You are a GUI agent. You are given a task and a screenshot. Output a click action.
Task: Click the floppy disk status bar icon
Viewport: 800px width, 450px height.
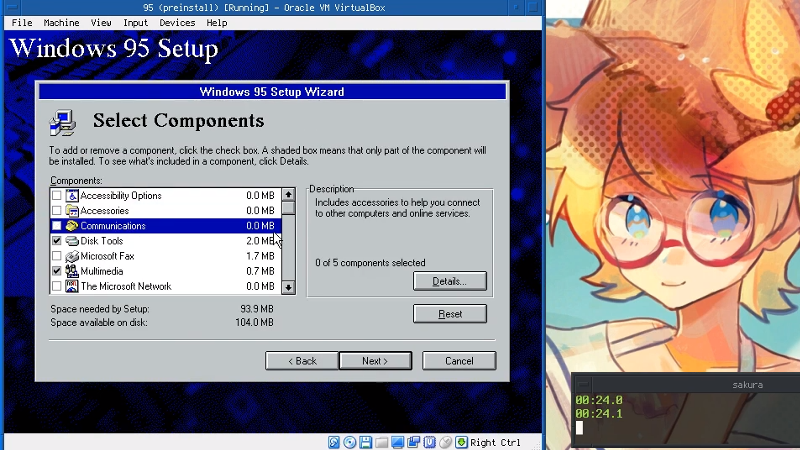[x=366, y=442]
